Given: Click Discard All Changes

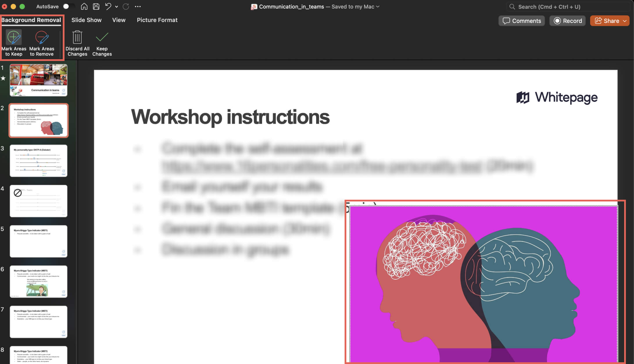Looking at the screenshot, I should [77, 43].
